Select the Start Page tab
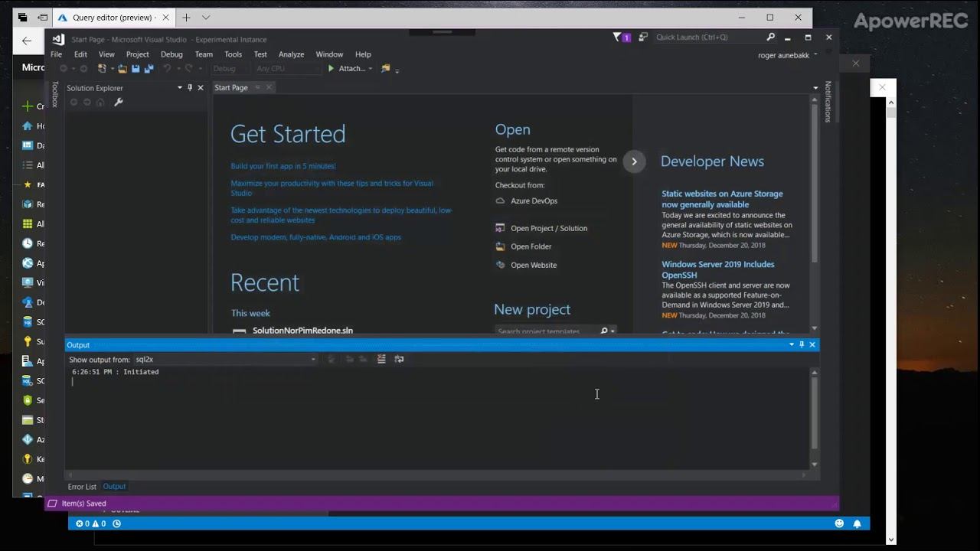 click(231, 87)
